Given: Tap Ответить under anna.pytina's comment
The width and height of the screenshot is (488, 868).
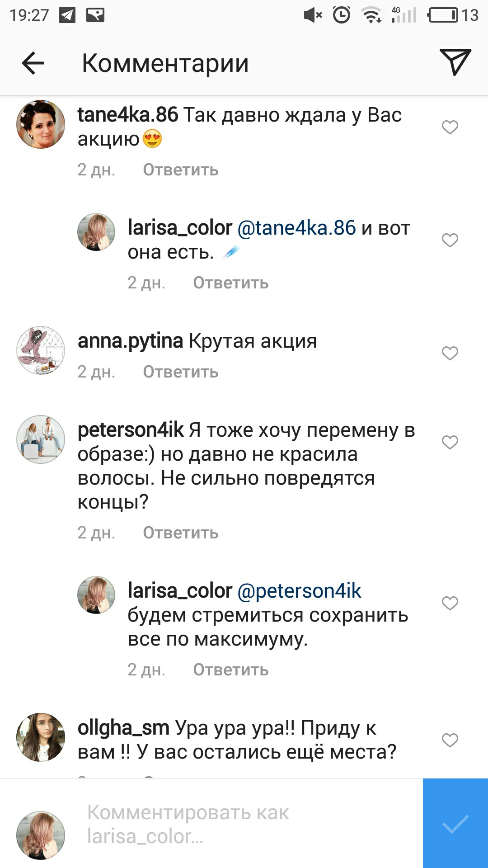Looking at the screenshot, I should [x=181, y=372].
